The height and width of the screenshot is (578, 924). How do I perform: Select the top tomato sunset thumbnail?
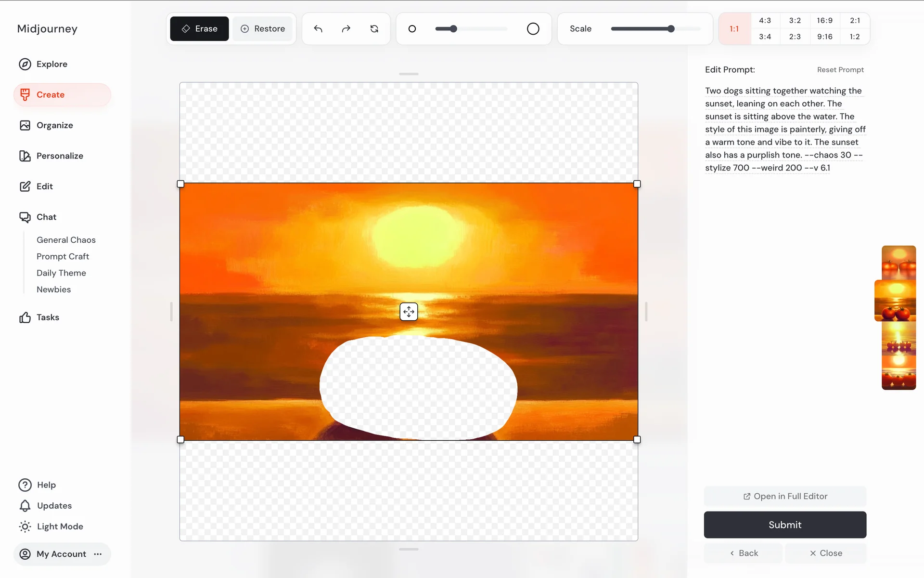898,263
